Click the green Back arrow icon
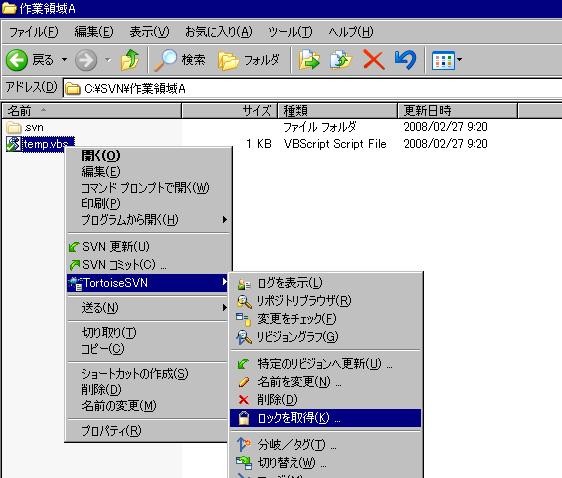The height and width of the screenshot is (478, 562). pyautogui.click(x=16, y=60)
